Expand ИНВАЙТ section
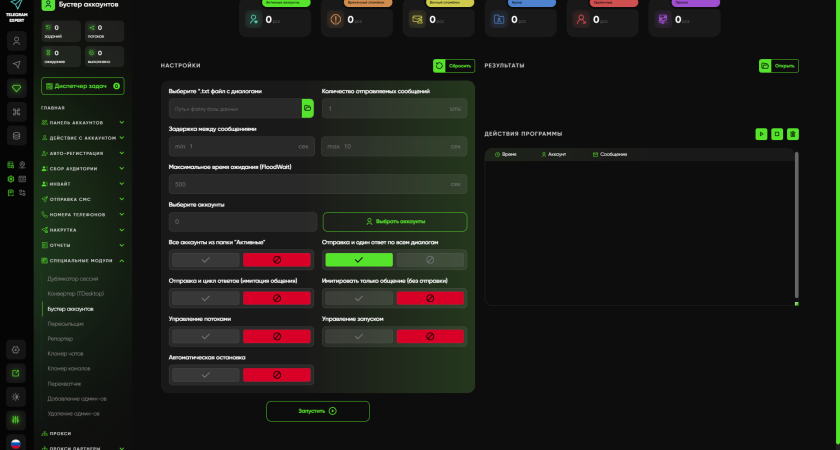Viewport: 840px width, 450px height. (x=83, y=184)
